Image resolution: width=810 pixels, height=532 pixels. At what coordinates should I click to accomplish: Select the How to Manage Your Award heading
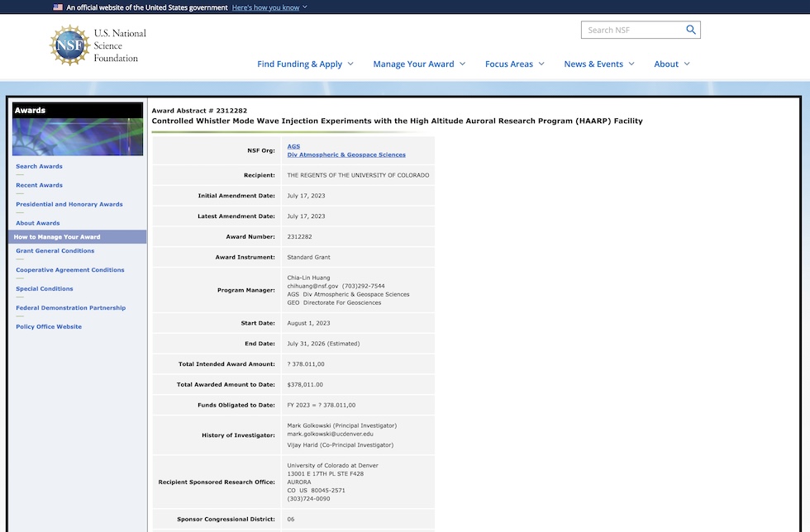[x=57, y=237]
